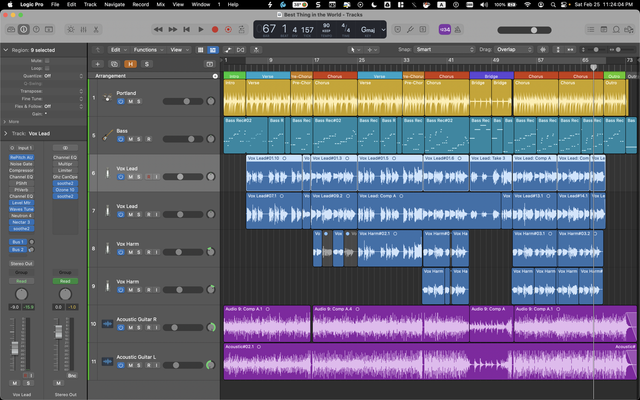Image resolution: width=640 pixels, height=400 pixels.
Task: Click the add track plus button
Action: pos(98,64)
